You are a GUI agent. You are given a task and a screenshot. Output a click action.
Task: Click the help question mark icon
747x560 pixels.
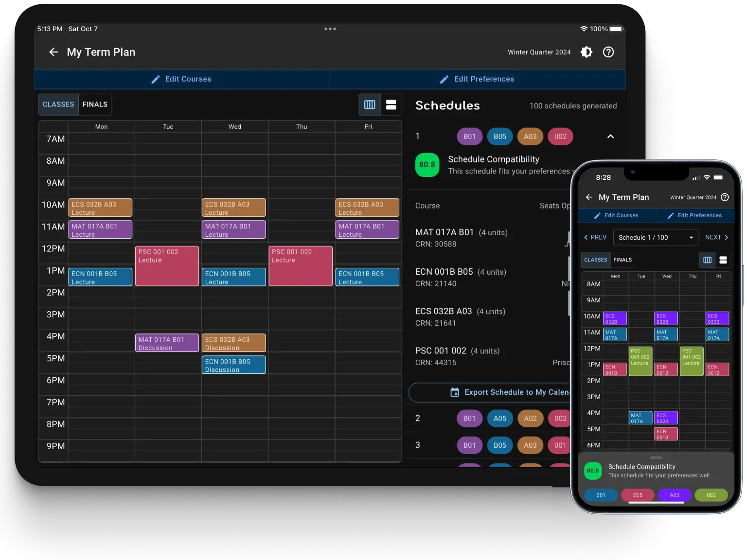pyautogui.click(x=608, y=52)
